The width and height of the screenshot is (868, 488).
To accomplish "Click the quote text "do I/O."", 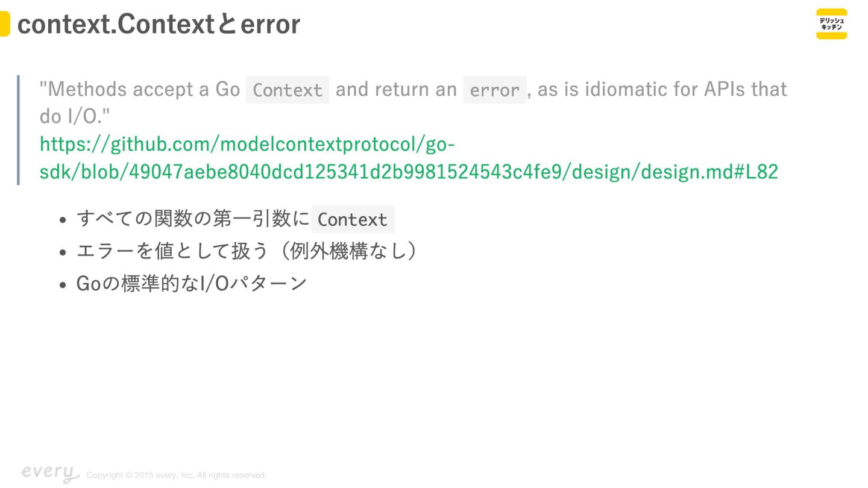I will coord(75,116).
